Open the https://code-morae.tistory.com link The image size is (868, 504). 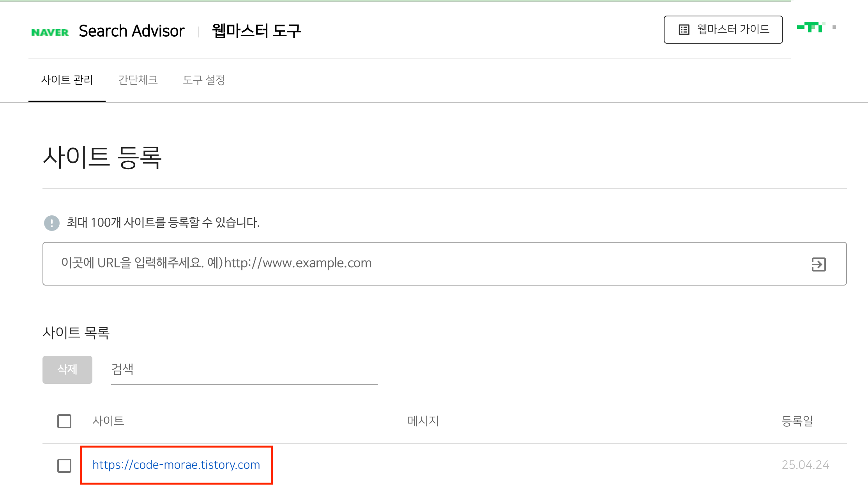pos(176,465)
